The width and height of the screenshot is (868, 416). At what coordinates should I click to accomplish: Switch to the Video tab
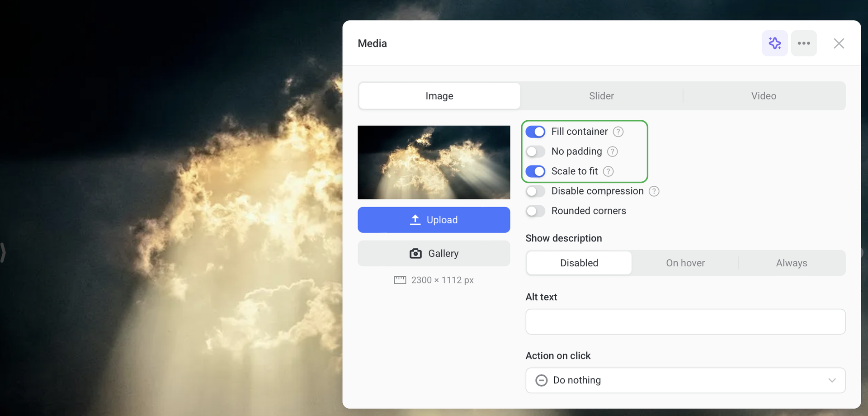click(x=764, y=96)
